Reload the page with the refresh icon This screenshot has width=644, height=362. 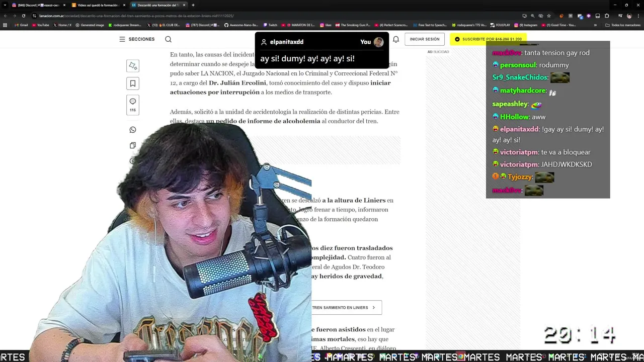[x=23, y=16]
